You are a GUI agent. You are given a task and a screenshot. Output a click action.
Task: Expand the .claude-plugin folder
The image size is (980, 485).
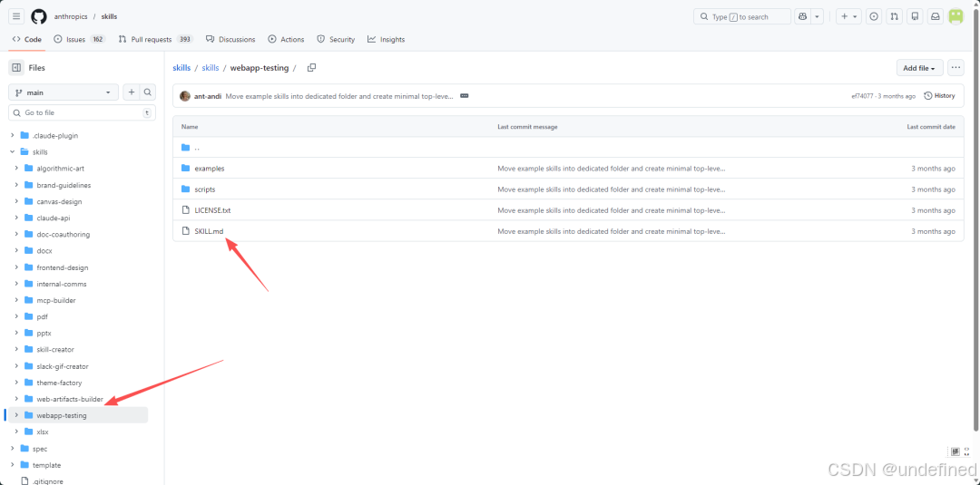(x=13, y=135)
